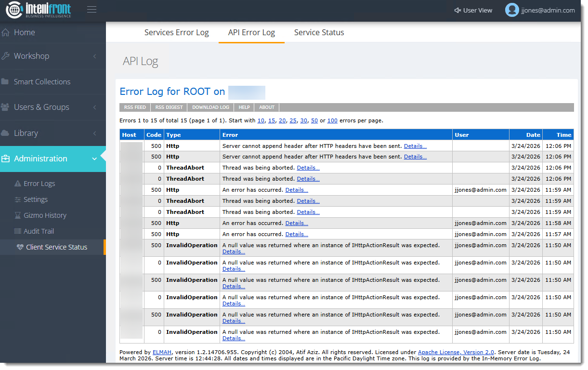
Task: Expand the Workshop menu chevron
Action: [x=95, y=56]
